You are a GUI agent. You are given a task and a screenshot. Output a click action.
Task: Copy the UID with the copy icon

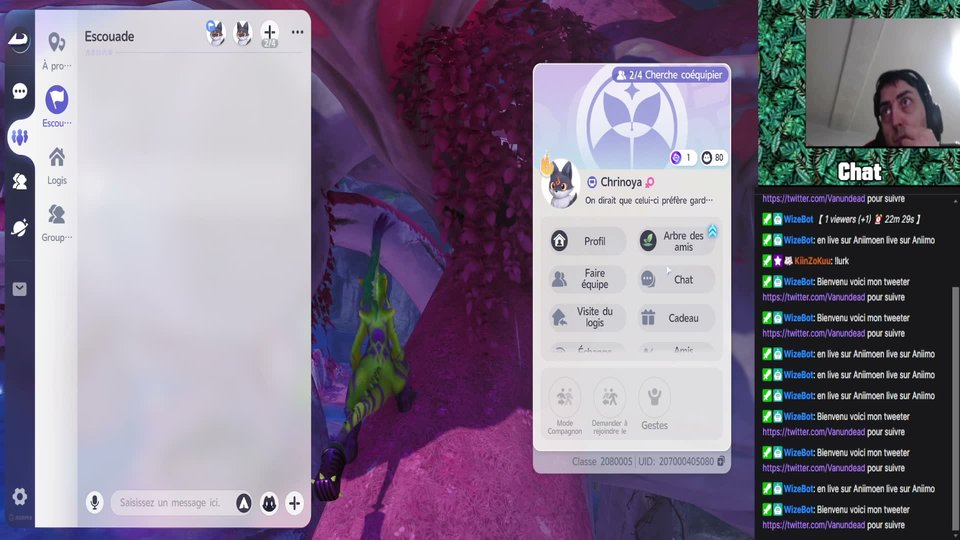pos(721,461)
